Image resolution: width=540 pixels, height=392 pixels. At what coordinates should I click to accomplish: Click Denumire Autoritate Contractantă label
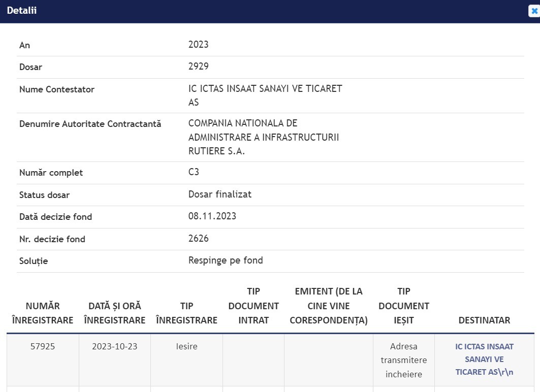point(90,124)
